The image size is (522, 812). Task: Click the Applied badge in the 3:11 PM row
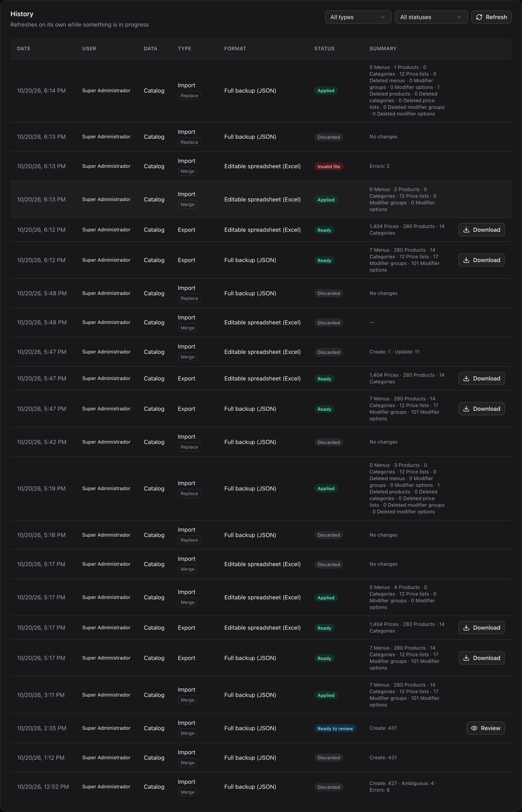(326, 695)
